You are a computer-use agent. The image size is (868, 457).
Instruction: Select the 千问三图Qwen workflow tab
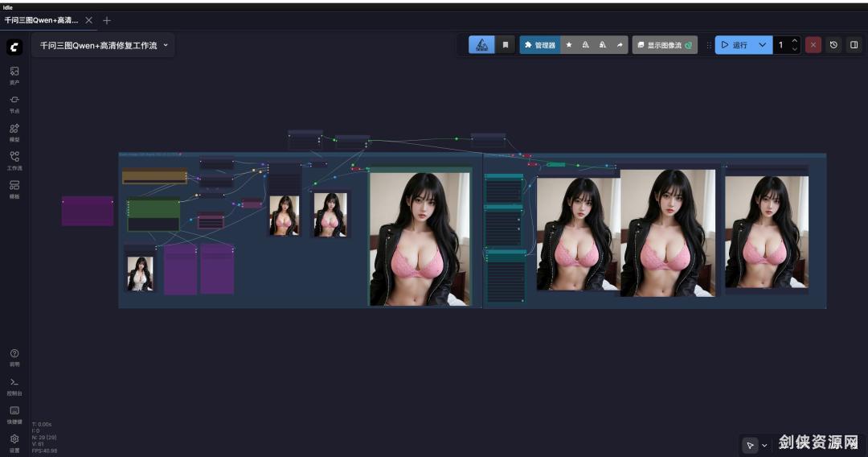click(42, 20)
